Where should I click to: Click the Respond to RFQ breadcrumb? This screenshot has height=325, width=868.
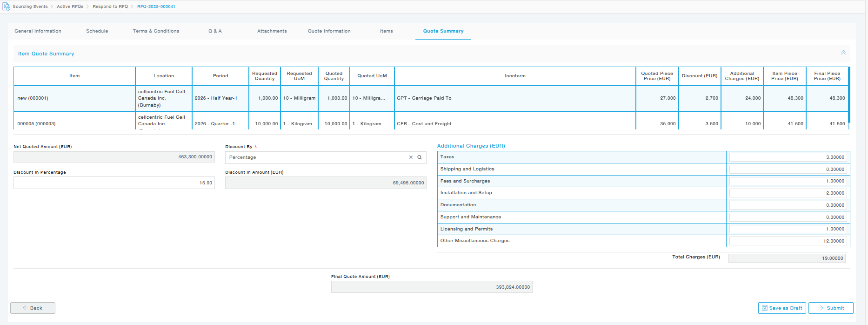click(110, 7)
